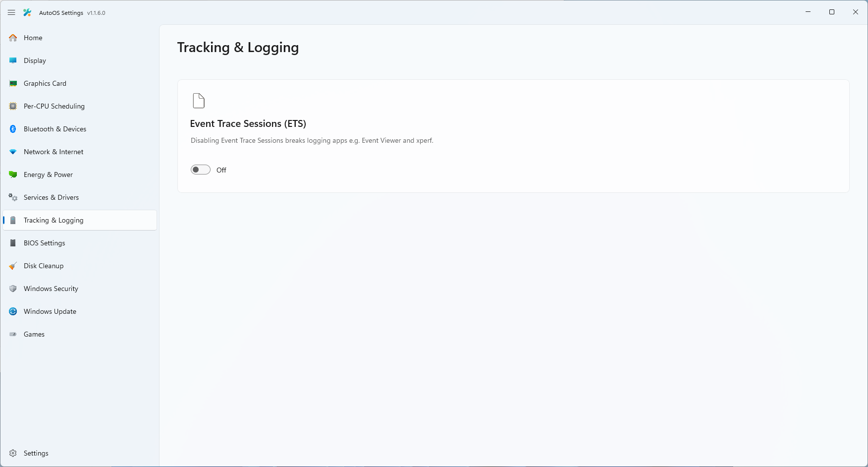Open Energy & Power page
This screenshot has width=868, height=467.
[80, 175]
